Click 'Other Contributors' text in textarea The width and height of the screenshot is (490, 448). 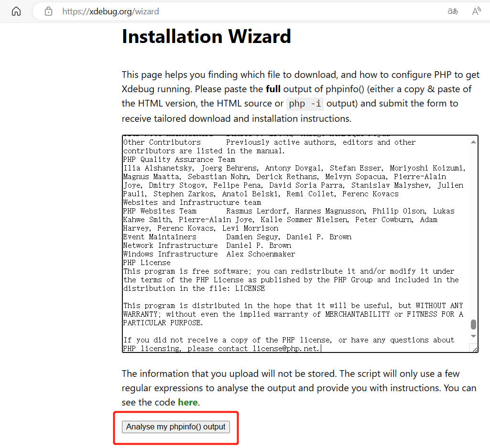click(x=162, y=142)
